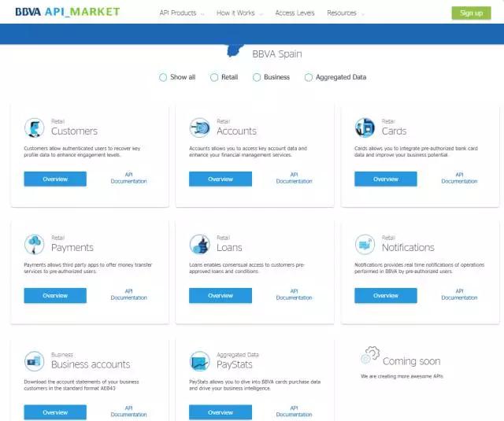Click the Accounts card title
The image size is (504, 421).
pyautogui.click(x=236, y=131)
